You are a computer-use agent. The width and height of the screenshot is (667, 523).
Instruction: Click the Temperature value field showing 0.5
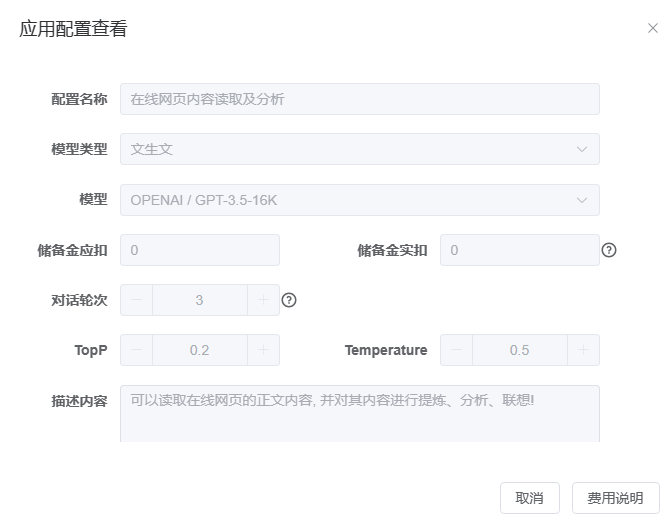519,350
